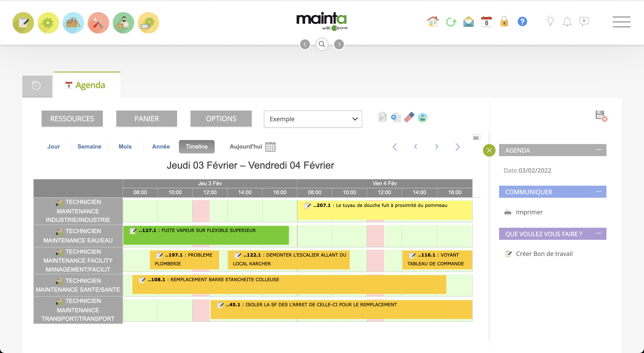
Task: Open the mail envelope icon
Action: pos(468,22)
